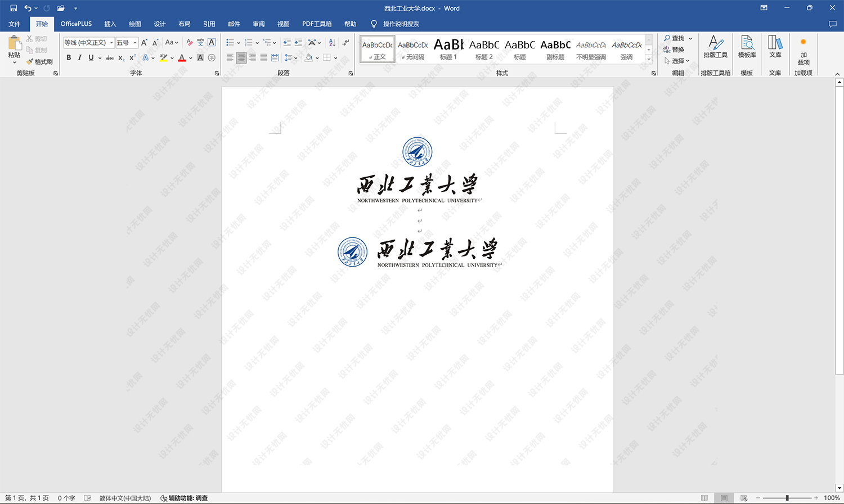Viewport: 844px width, 504px height.
Task: Click the Sort (A-Z) icon
Action: (x=332, y=42)
